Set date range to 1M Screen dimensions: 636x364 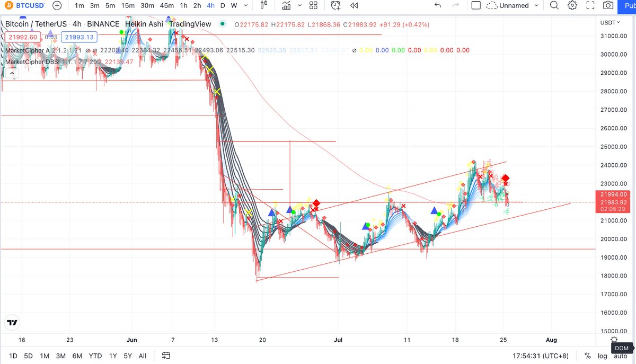(45, 356)
